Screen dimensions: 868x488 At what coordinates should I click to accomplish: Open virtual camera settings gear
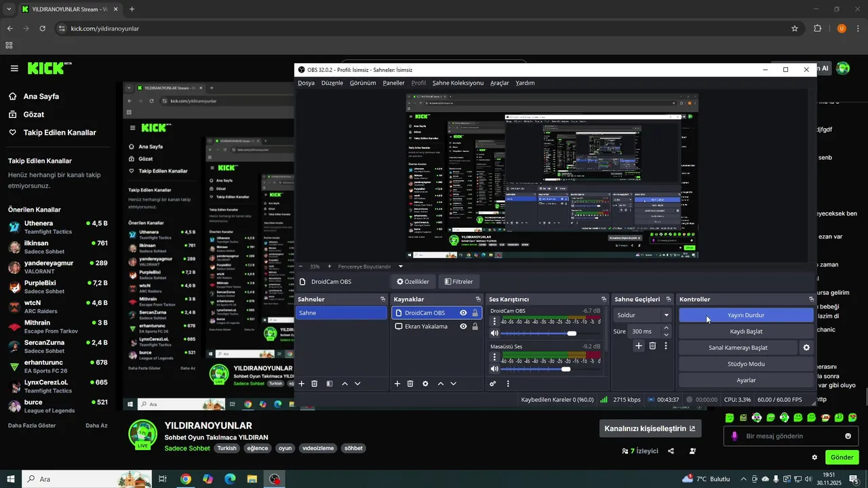(806, 348)
